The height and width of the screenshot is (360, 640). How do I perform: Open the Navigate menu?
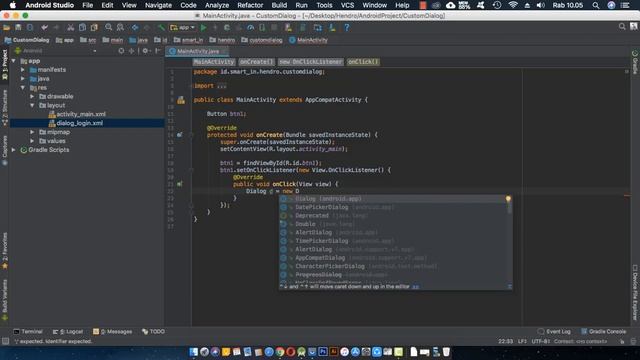pyautogui.click(x=158, y=5)
